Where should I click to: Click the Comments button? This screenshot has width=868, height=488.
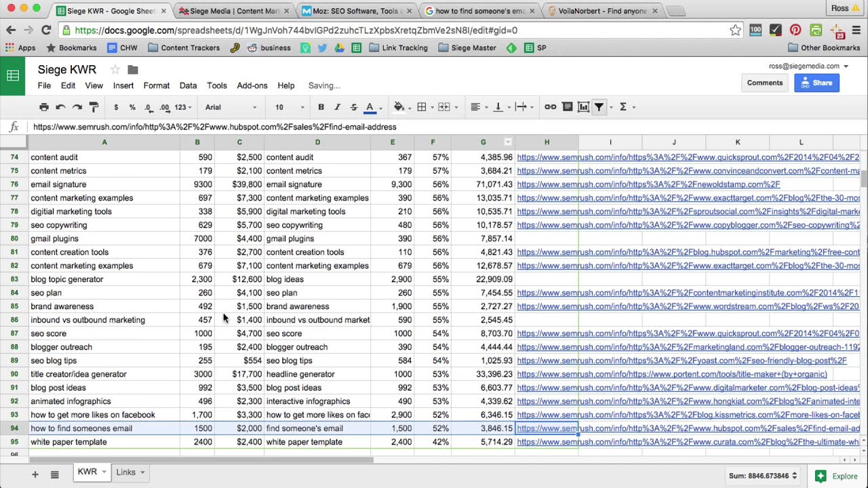coord(765,83)
